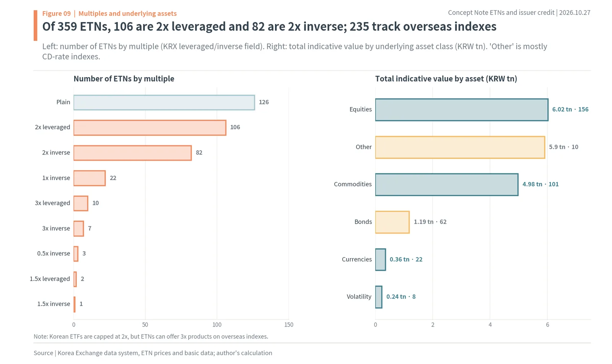The width and height of the screenshot is (612, 364).
Task: Select the 1x inverse bar
Action: [90, 178]
